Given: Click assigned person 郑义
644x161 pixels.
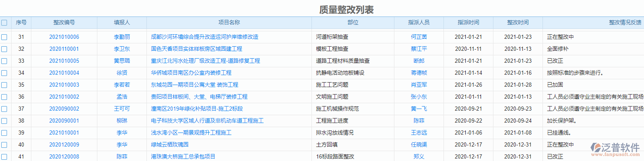Looking at the screenshot, I should click(x=419, y=157).
